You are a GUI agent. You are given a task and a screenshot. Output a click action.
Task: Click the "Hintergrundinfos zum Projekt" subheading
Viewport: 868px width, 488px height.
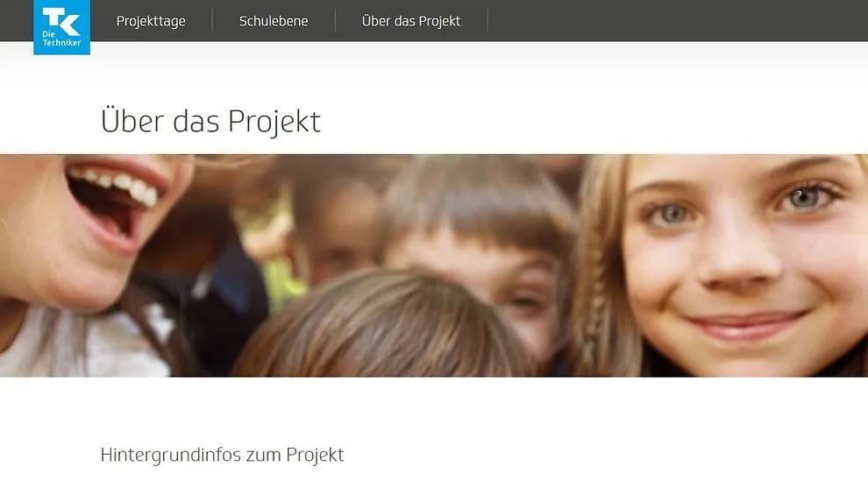(222, 455)
